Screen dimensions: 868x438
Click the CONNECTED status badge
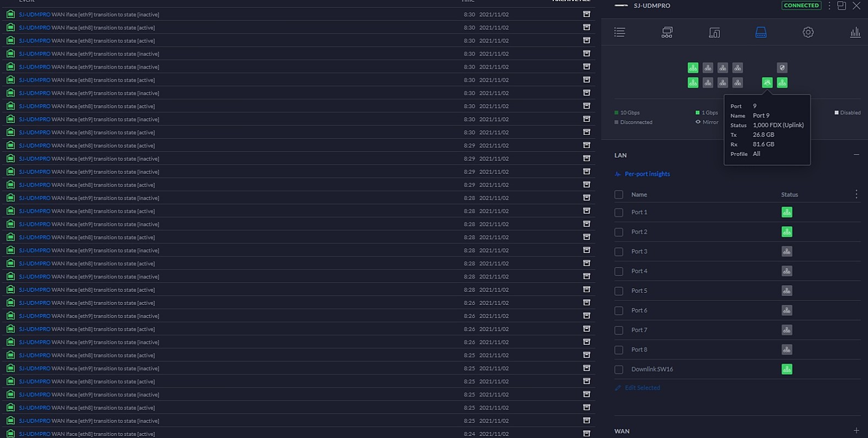click(801, 5)
